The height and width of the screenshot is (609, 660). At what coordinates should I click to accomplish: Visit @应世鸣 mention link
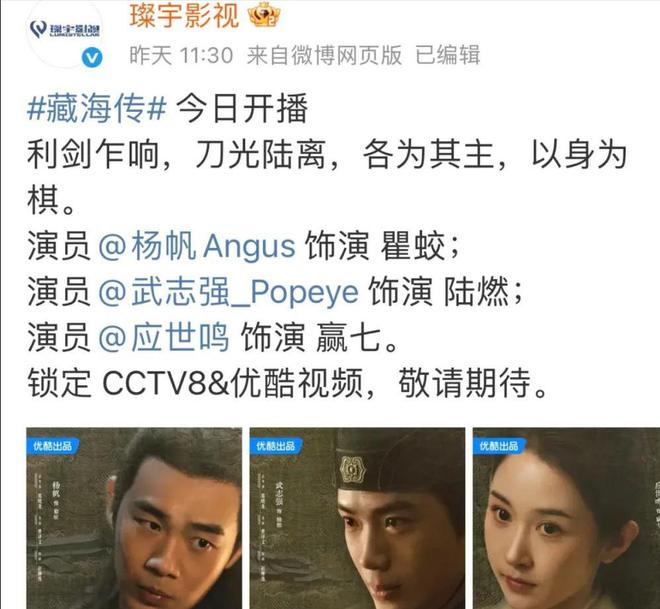pos(164,337)
